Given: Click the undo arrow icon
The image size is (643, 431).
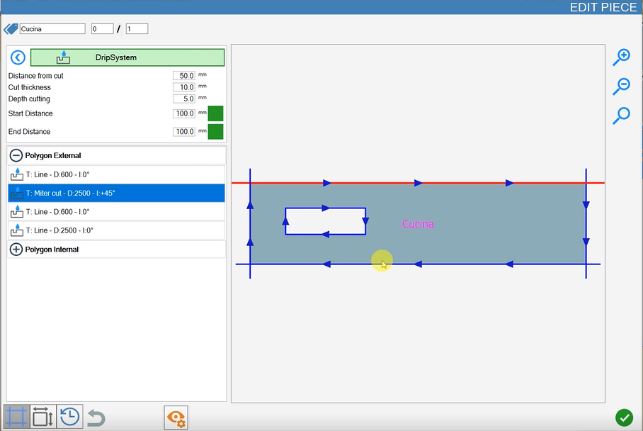Looking at the screenshot, I should tap(96, 418).
